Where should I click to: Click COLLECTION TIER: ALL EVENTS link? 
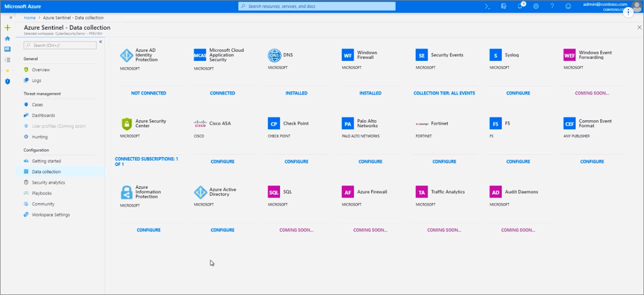[x=444, y=93]
